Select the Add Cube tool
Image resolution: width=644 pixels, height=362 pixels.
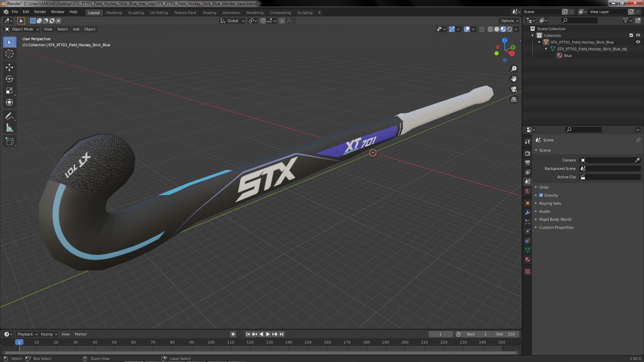9,141
